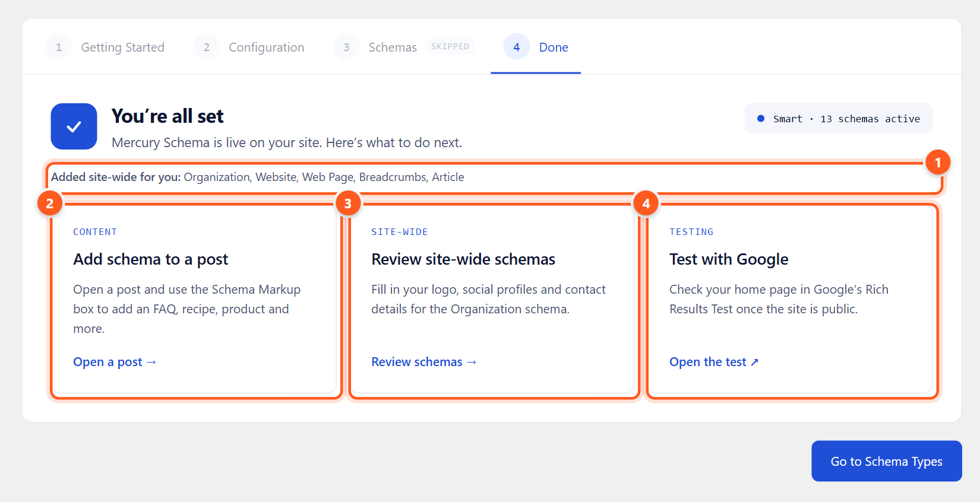Click Mercury Schema is live subtitle
The image size is (980, 502).
(287, 142)
